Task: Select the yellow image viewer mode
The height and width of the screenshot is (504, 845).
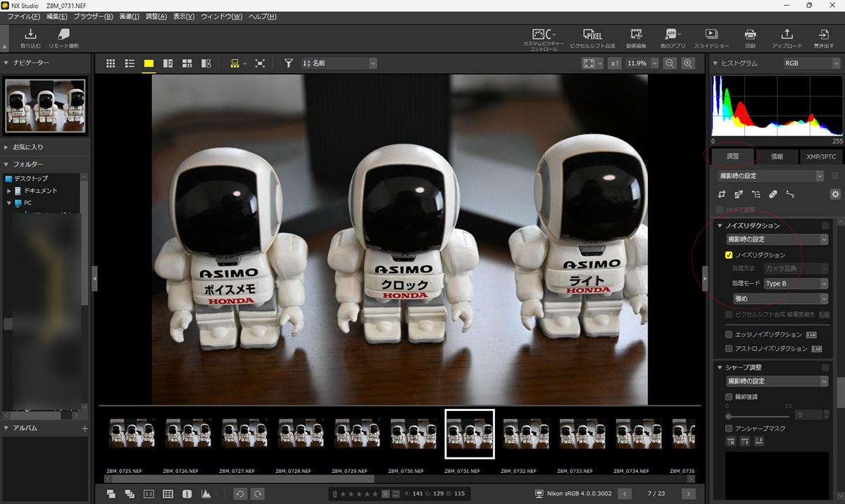Action: tap(149, 63)
